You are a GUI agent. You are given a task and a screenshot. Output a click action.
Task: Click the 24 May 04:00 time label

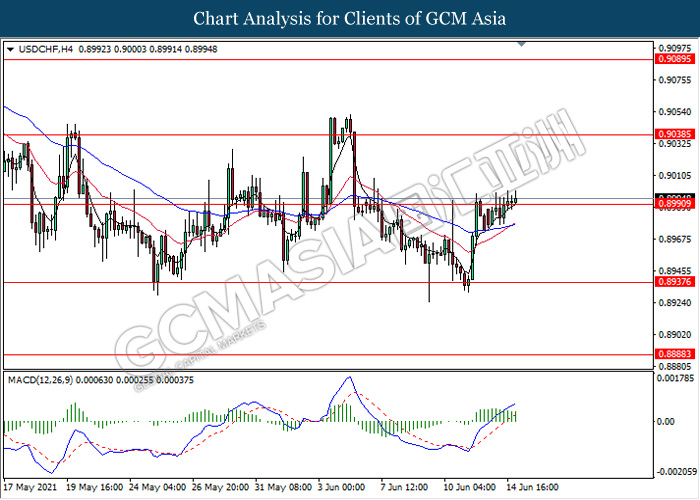click(158, 487)
